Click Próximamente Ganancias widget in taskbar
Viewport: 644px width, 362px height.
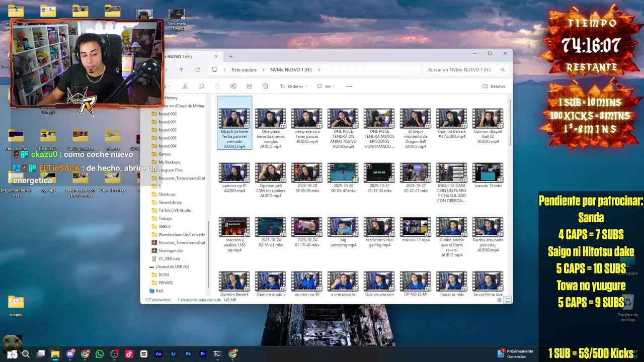coord(515,354)
